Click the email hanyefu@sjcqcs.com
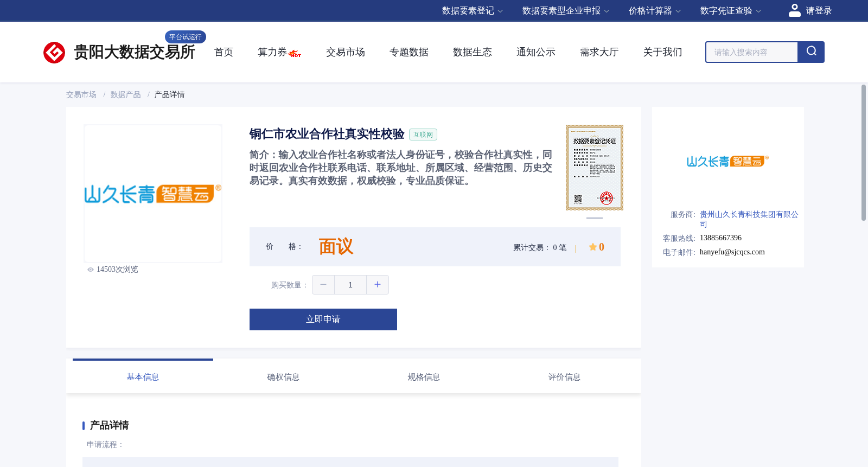The height and width of the screenshot is (467, 868). coord(732,252)
